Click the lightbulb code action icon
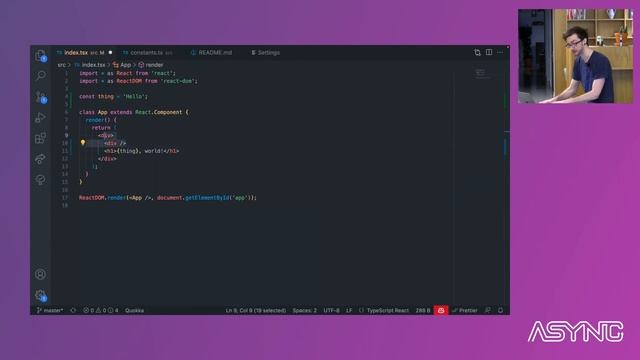640x360 pixels. [83, 143]
